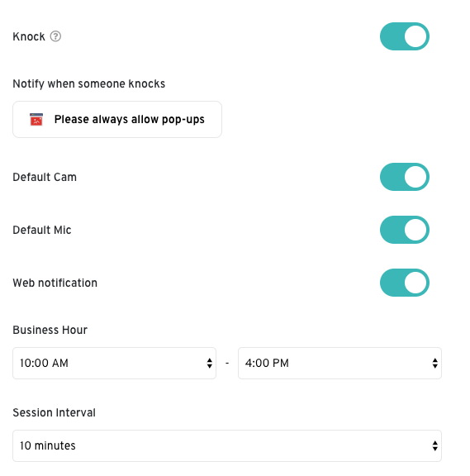Click the Session Interval heading
Screen dimensions: 470x476
click(54, 412)
